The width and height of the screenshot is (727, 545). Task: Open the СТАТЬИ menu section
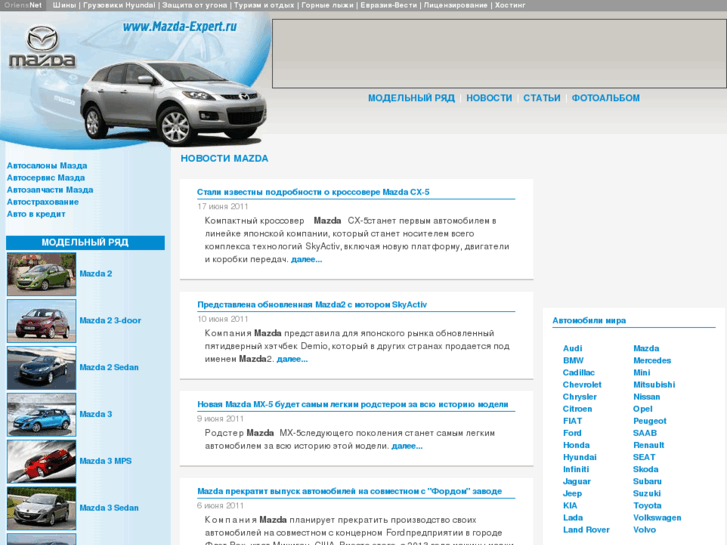[542, 98]
